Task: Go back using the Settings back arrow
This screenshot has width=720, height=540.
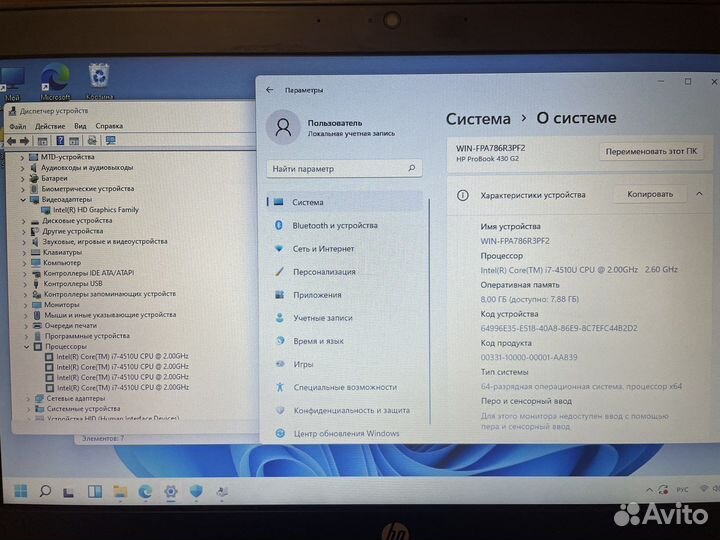Action: point(270,90)
